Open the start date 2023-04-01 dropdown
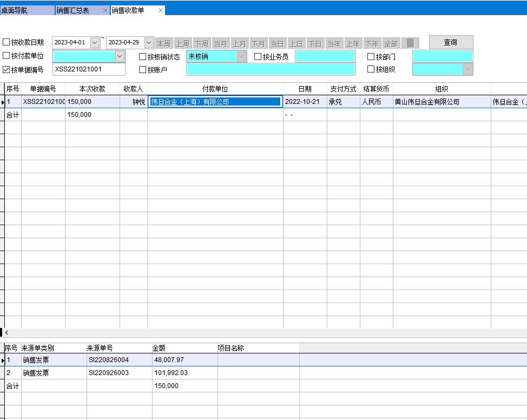 95,42
